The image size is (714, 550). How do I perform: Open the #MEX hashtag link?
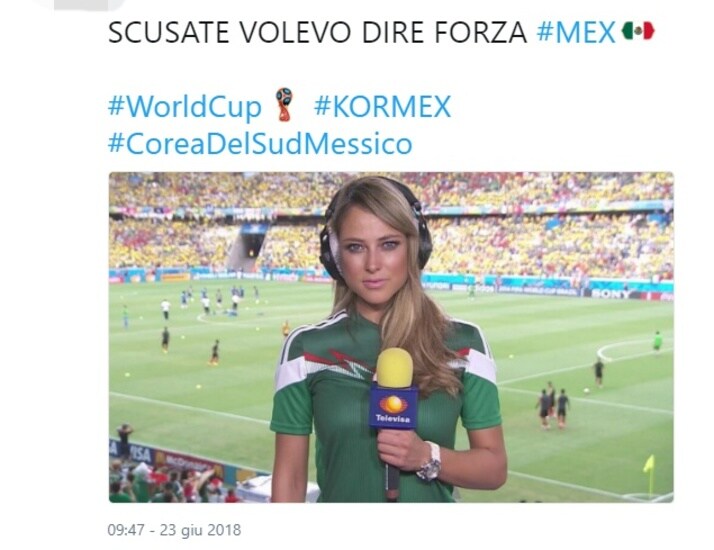point(576,32)
